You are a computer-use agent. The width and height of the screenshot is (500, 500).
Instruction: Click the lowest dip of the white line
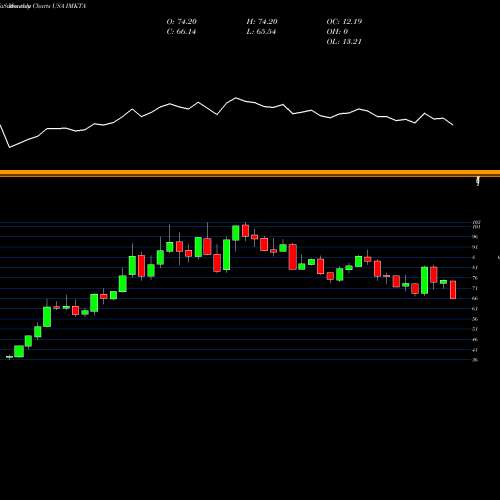pos(10,147)
